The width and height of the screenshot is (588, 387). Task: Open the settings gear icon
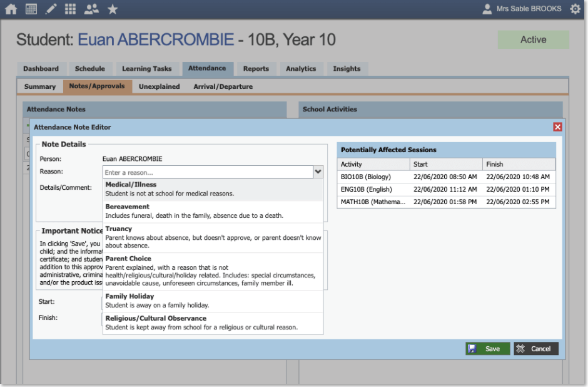point(575,9)
